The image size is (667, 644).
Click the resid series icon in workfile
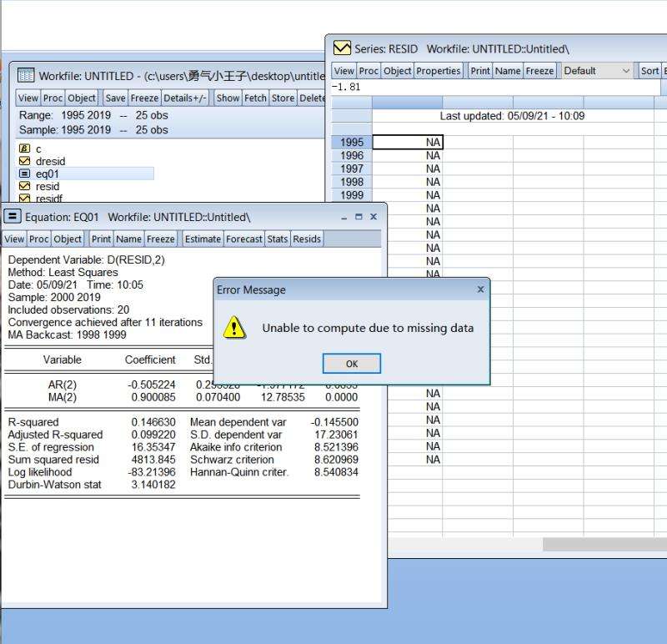24,187
